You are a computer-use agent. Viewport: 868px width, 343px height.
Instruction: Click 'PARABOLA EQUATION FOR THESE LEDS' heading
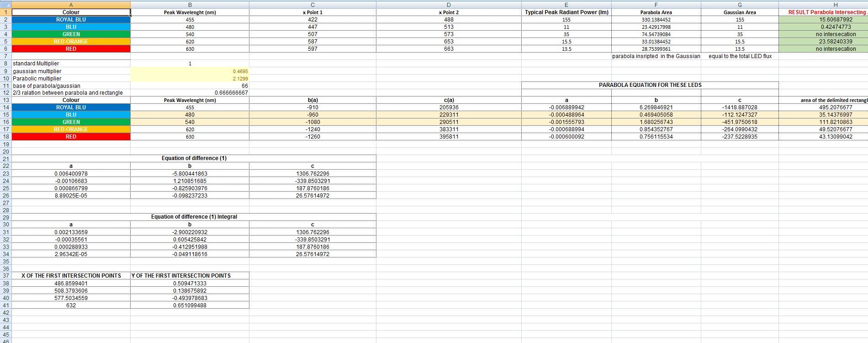click(x=650, y=85)
